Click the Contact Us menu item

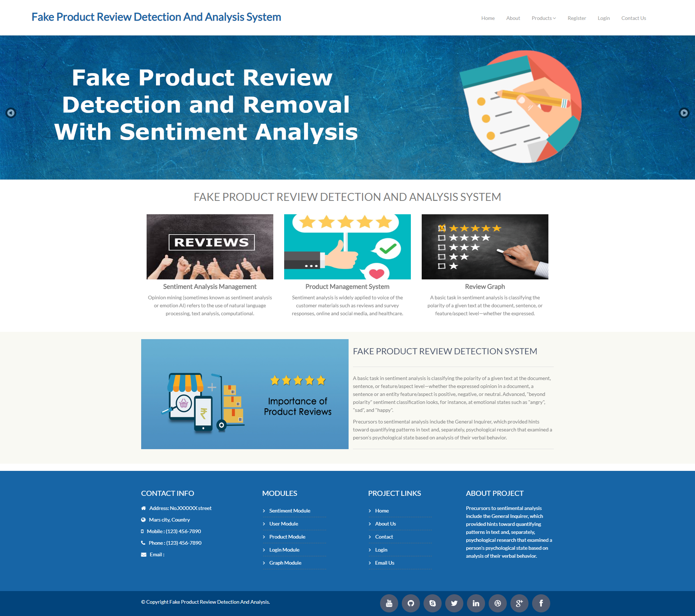pos(633,18)
